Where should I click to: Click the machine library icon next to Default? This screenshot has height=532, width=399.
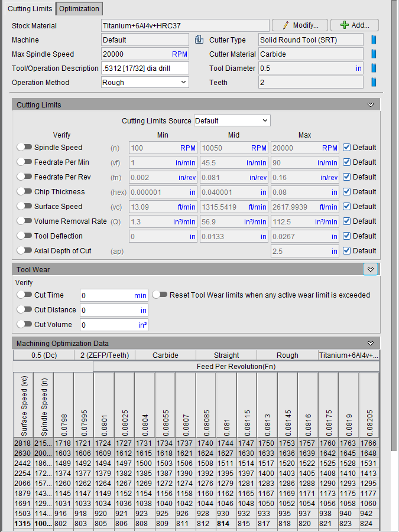(x=199, y=40)
